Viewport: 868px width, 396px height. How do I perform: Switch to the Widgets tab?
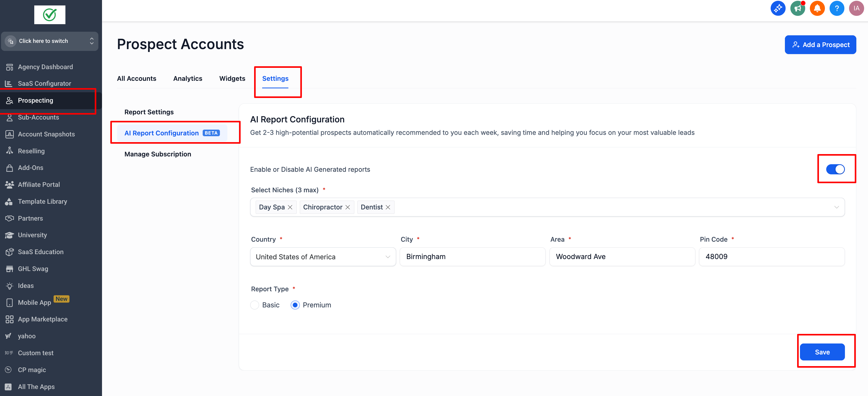point(232,78)
